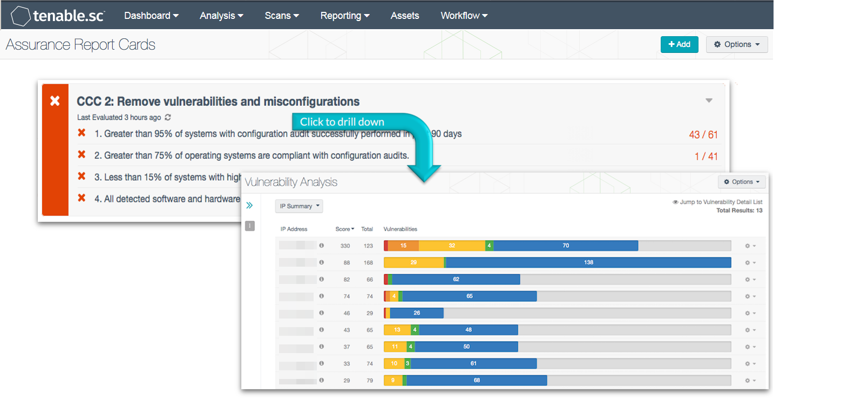Open the Analysis menu

coord(221,16)
